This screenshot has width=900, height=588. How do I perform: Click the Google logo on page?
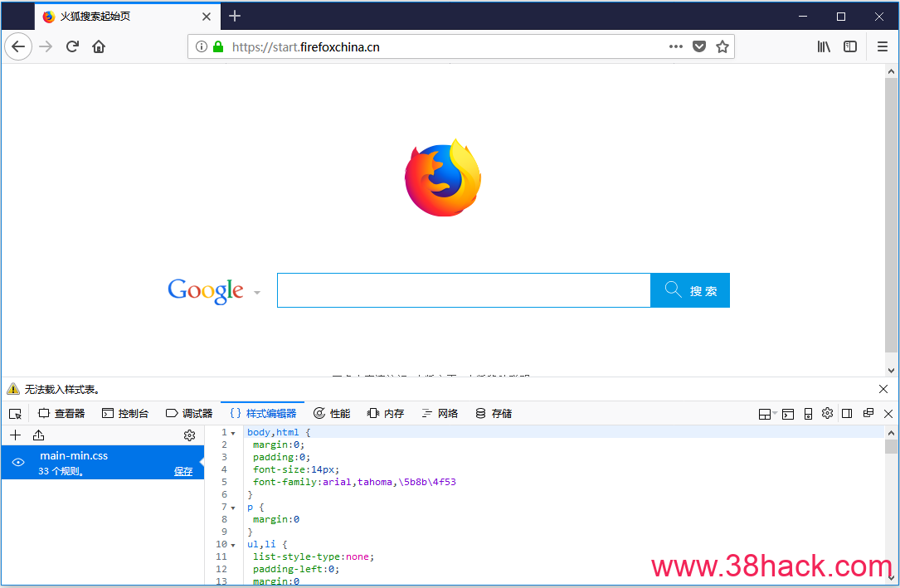tap(206, 291)
